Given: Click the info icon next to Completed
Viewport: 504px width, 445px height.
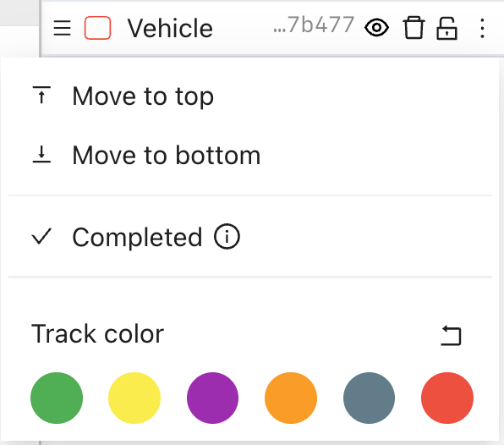Looking at the screenshot, I should tap(227, 236).
